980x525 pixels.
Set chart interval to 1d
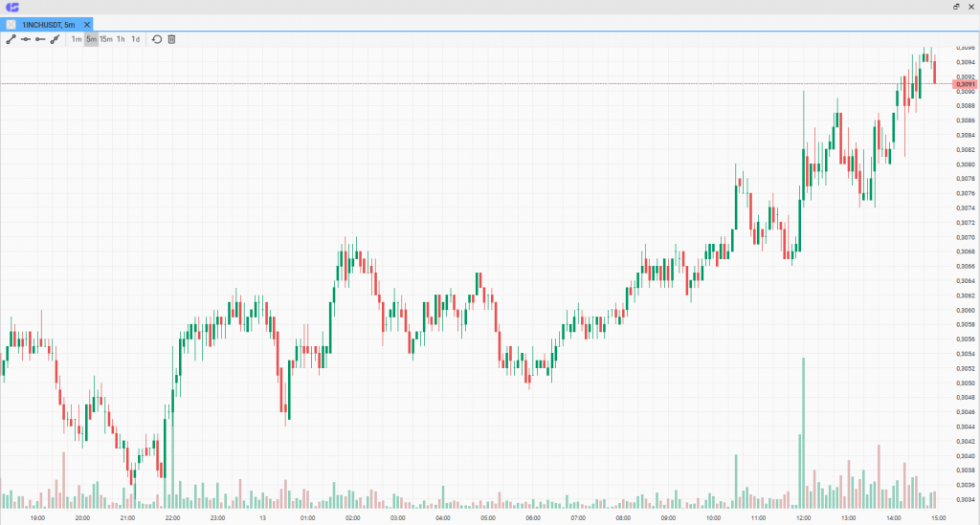[x=136, y=39]
